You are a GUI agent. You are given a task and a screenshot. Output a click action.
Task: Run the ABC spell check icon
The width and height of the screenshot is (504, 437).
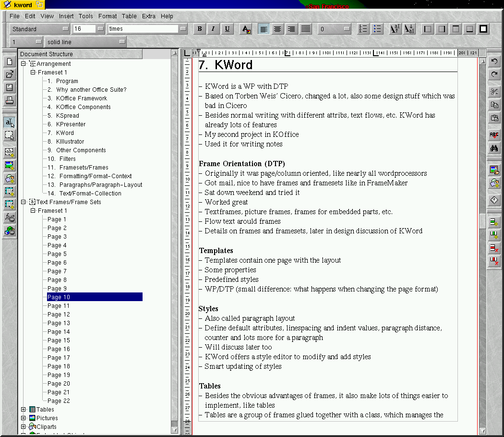pos(494,135)
